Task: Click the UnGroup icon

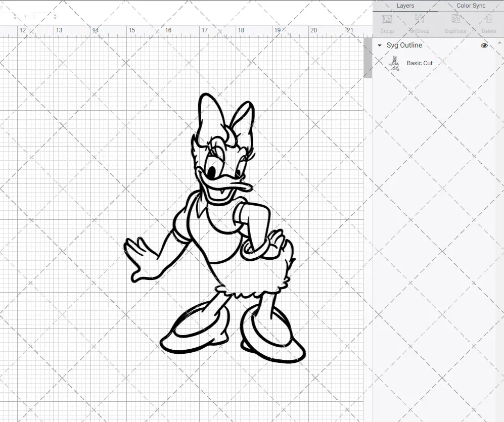Action: point(420,19)
